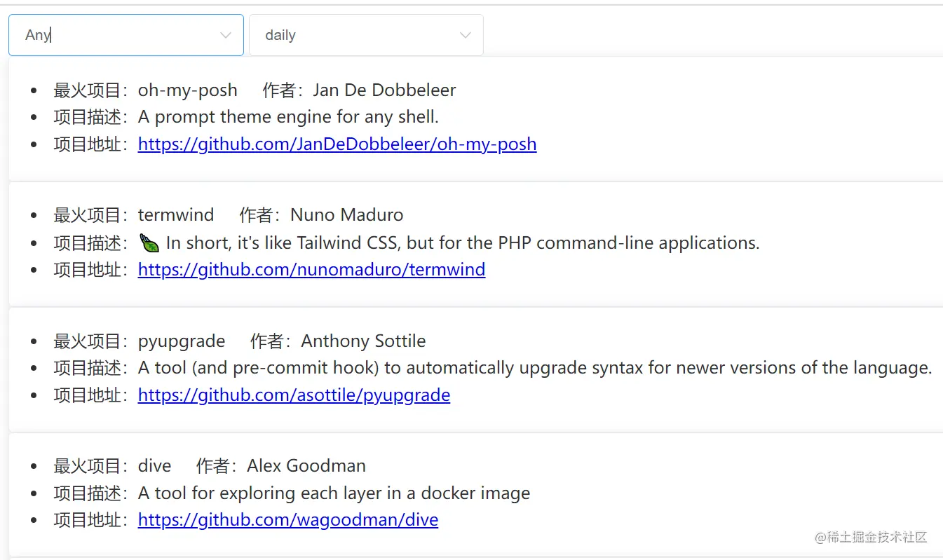
Task: Open the oh-my-posh GitHub link
Action: pyautogui.click(x=337, y=144)
